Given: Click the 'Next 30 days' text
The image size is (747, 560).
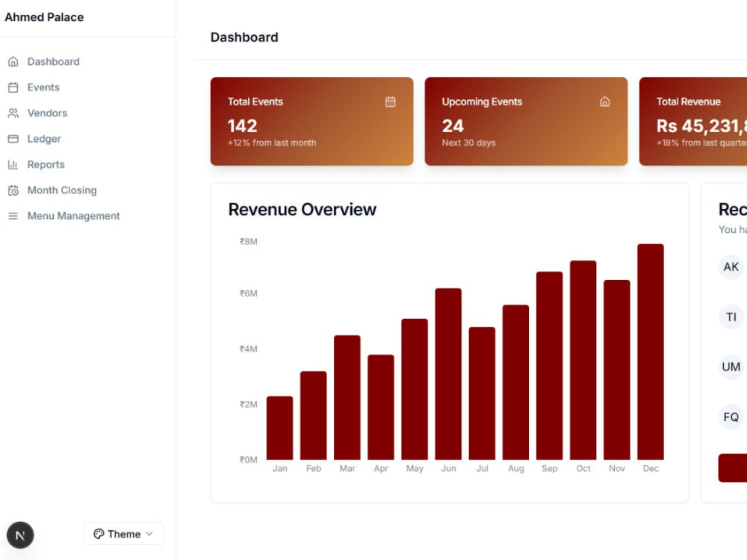Looking at the screenshot, I should 469,143.
